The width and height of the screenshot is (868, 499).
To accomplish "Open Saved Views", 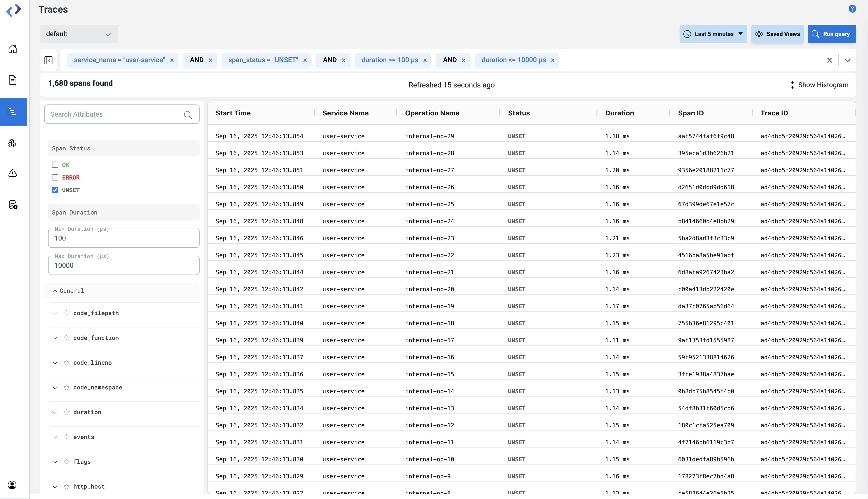I will click(778, 34).
